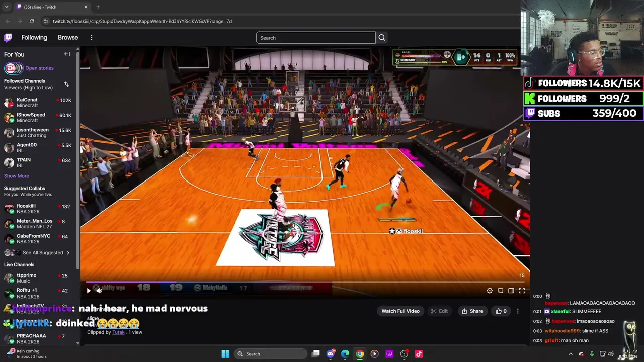Open Rofhu +1 channel
Viewport: 644px width, 362px height.
(x=38, y=293)
